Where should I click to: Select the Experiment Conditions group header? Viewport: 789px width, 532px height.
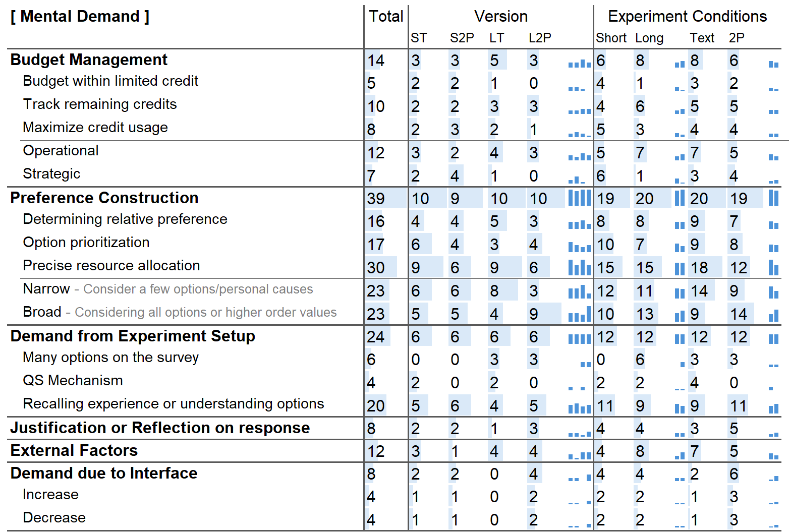(x=687, y=17)
